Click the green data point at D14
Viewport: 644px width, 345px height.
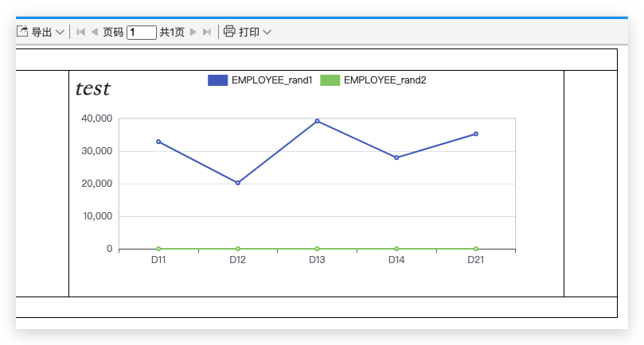tap(396, 249)
